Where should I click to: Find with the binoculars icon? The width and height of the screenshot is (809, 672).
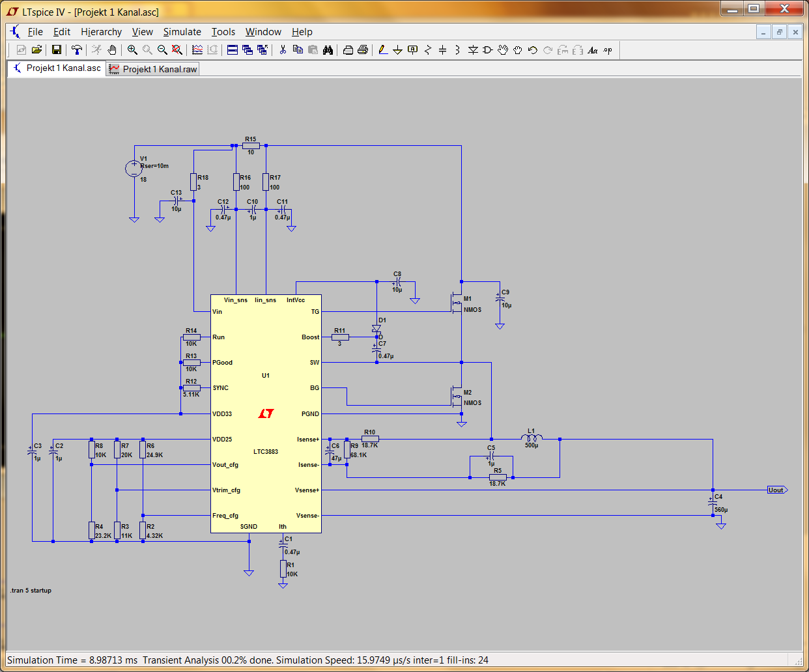(328, 50)
